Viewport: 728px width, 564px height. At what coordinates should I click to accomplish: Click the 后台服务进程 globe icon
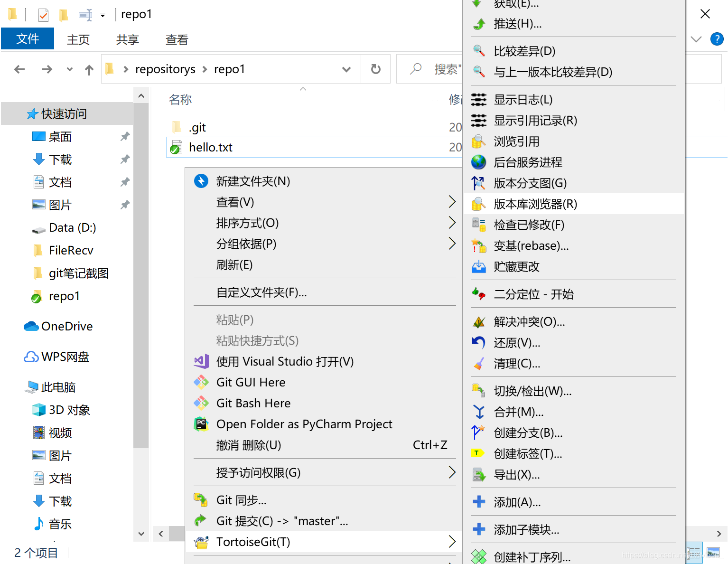point(479,162)
